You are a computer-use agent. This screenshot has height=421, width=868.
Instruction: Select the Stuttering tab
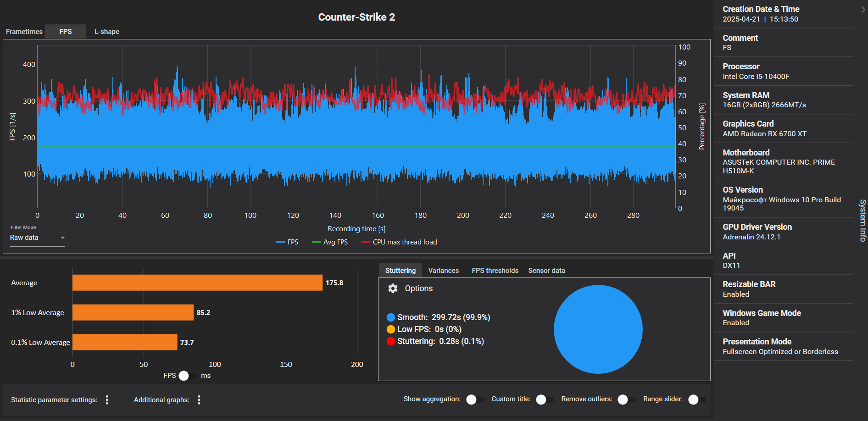pos(401,271)
